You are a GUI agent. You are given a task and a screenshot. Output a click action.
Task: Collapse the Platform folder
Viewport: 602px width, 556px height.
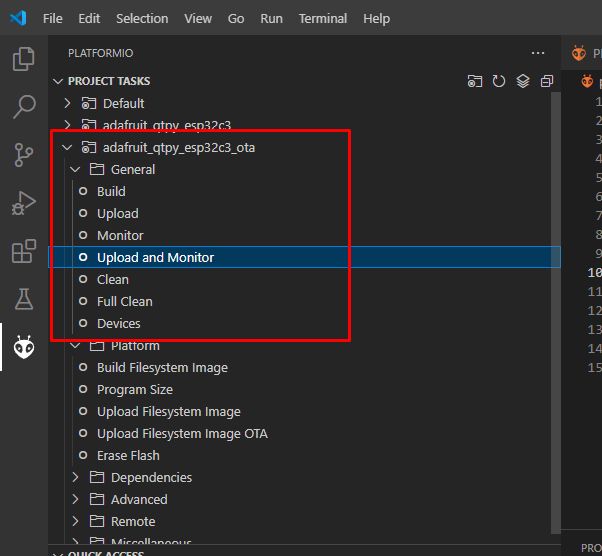[x=75, y=346]
